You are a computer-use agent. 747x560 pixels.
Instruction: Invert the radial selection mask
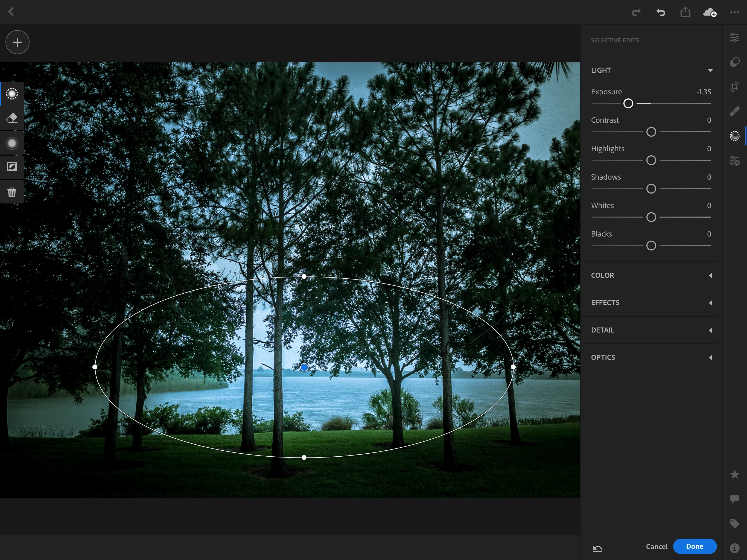[x=12, y=167]
